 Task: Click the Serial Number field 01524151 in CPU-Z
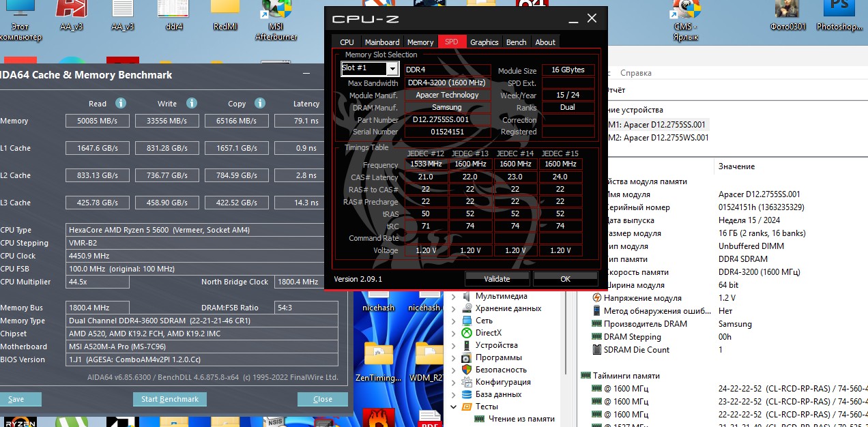[x=447, y=132]
